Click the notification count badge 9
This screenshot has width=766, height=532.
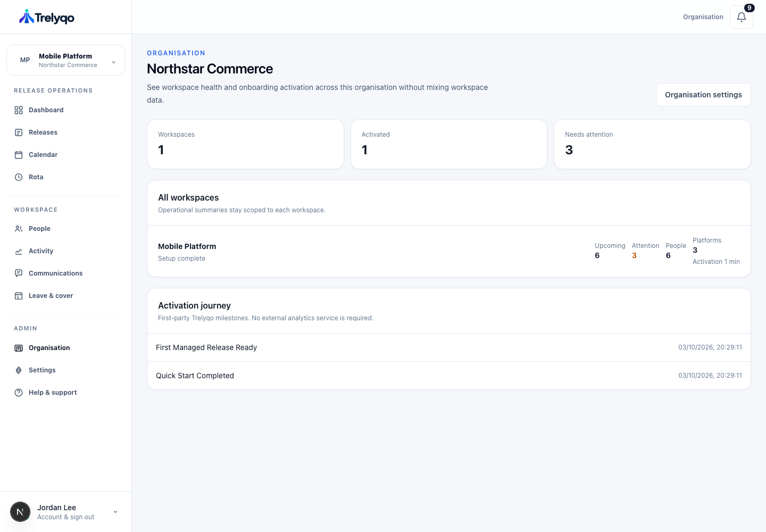click(x=750, y=7)
